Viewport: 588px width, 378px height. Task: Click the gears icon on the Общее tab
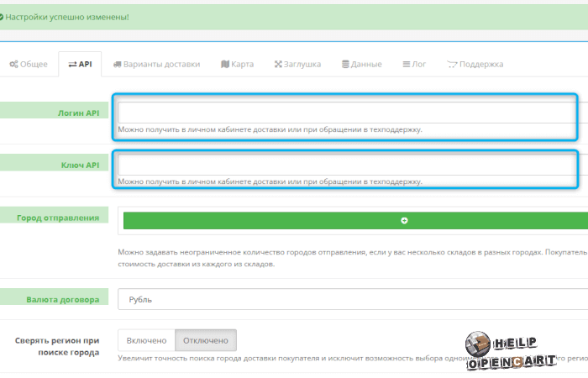tap(13, 64)
